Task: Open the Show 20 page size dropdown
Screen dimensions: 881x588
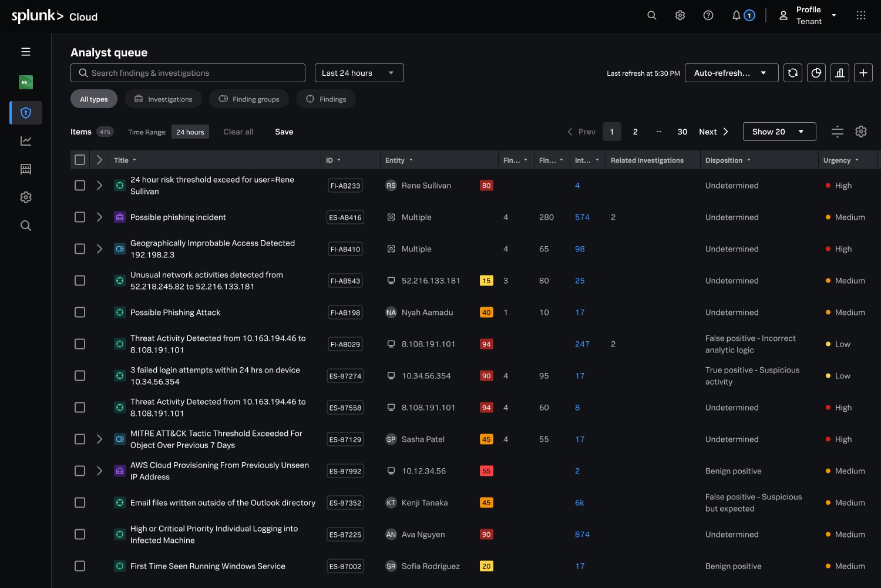Action: pos(779,132)
